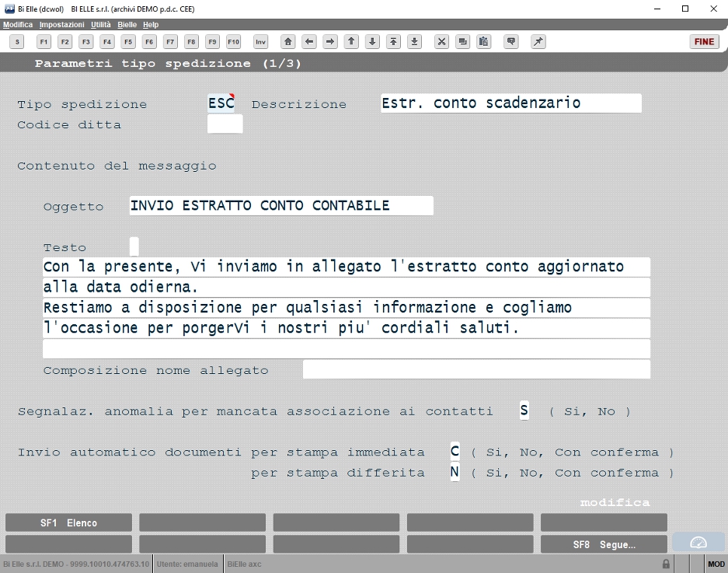Maximize the Bi Elle window
Image resolution: width=728 pixels, height=573 pixels.
tap(685, 9)
